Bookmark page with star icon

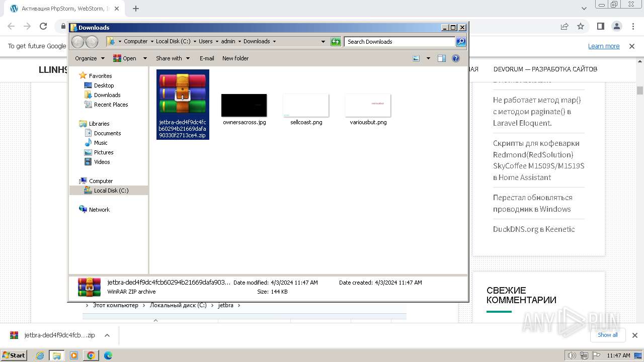coord(581,26)
